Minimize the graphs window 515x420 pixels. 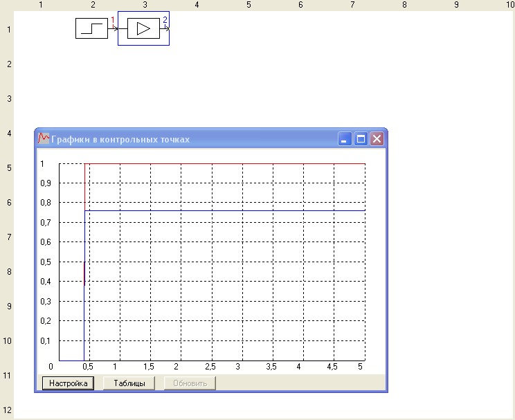[345, 139]
